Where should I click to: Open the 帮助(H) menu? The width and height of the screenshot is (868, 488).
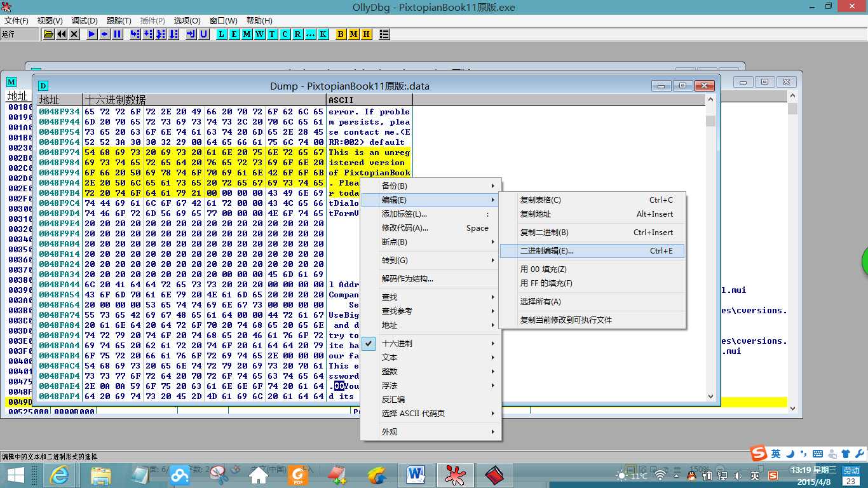(259, 20)
